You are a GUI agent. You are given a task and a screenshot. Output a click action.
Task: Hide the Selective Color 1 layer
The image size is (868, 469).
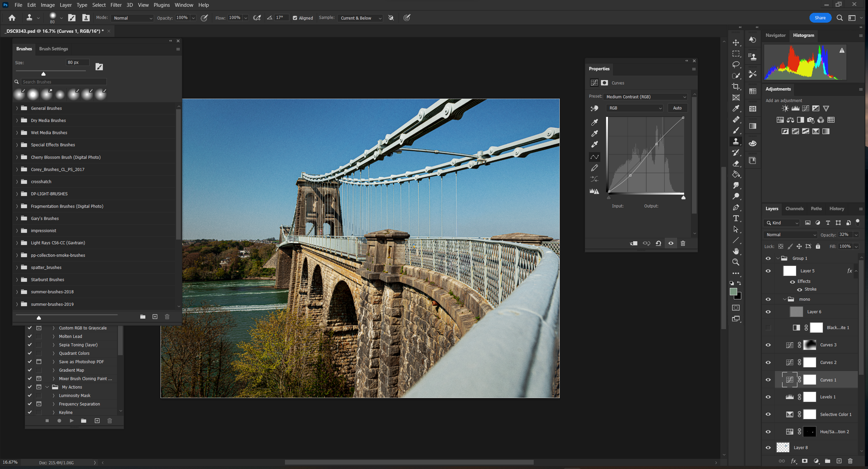coord(768,414)
